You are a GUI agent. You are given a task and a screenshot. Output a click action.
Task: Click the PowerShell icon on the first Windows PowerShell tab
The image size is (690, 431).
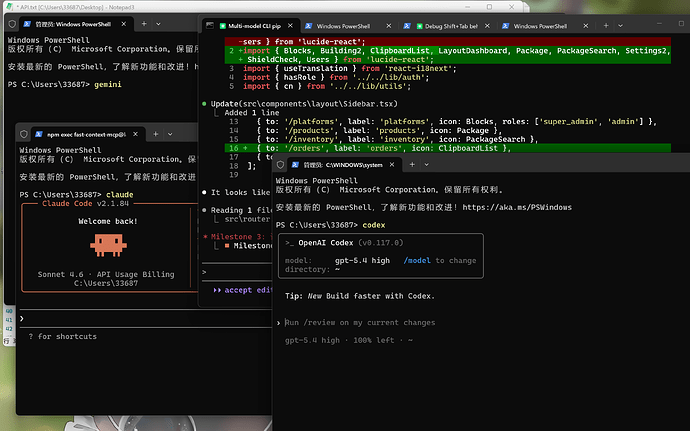click(308, 26)
